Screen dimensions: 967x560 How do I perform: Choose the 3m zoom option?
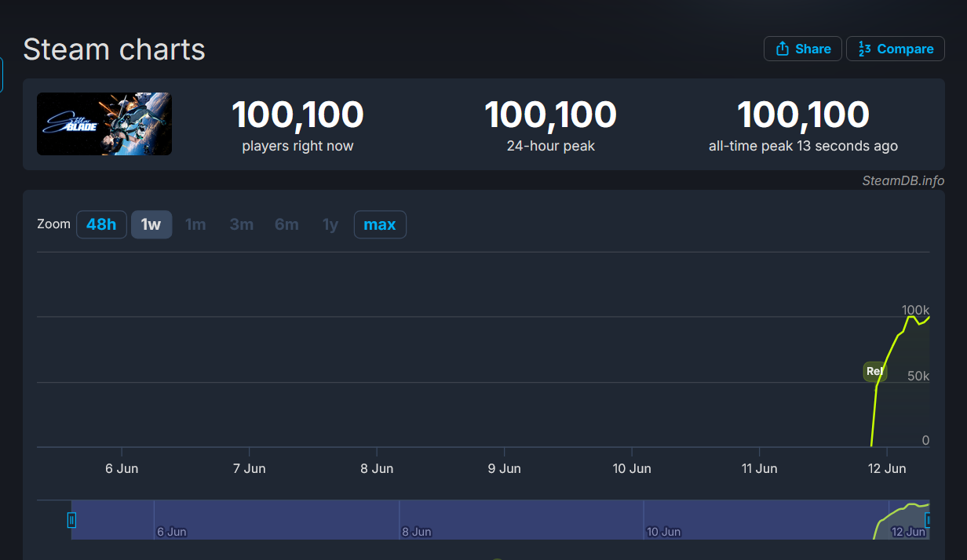click(241, 224)
